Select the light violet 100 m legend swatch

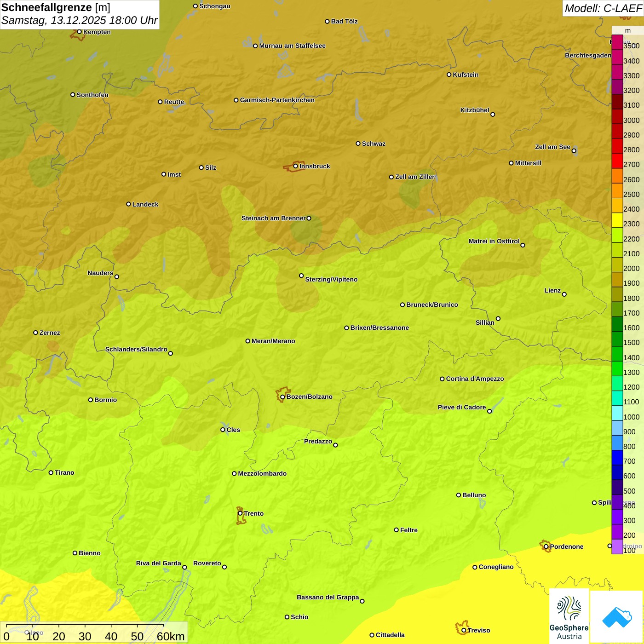point(617,546)
